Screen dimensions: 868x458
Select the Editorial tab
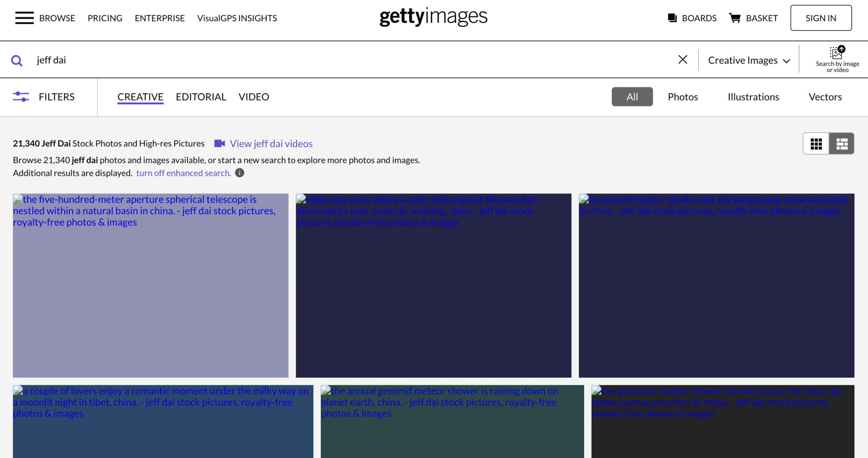(201, 97)
